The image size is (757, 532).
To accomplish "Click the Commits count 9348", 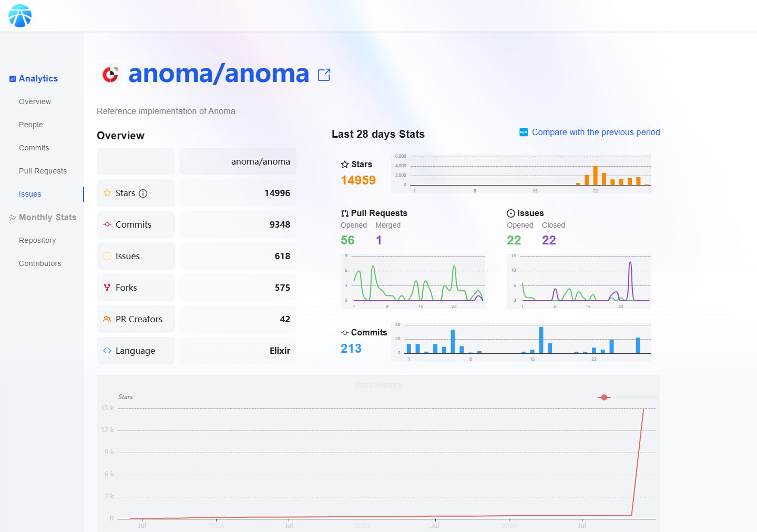I will (x=280, y=224).
